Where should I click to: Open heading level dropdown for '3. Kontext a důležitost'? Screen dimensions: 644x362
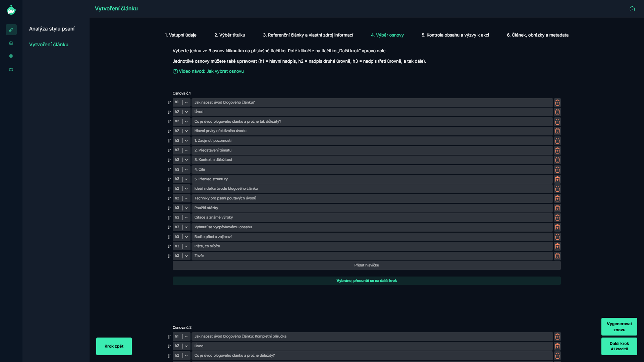181,160
